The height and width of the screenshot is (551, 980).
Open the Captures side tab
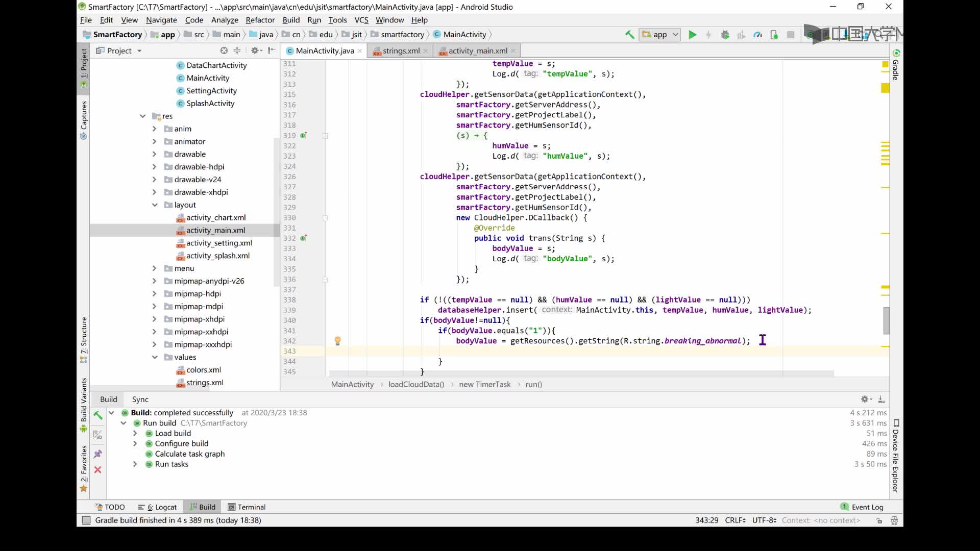coord(84,120)
